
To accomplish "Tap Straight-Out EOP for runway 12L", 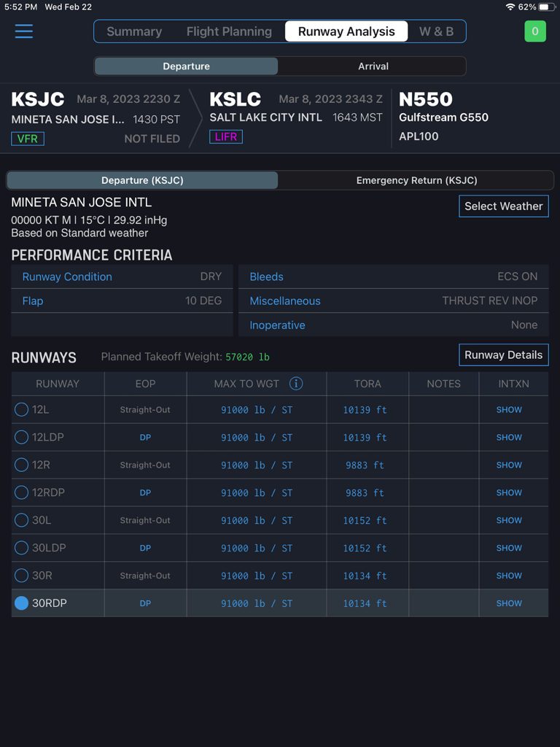I will (x=145, y=410).
